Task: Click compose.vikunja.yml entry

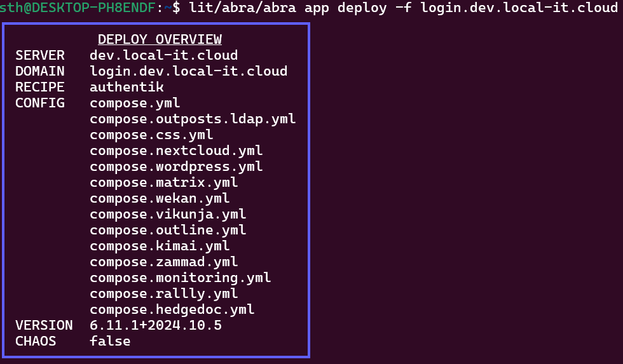Action: (168, 214)
